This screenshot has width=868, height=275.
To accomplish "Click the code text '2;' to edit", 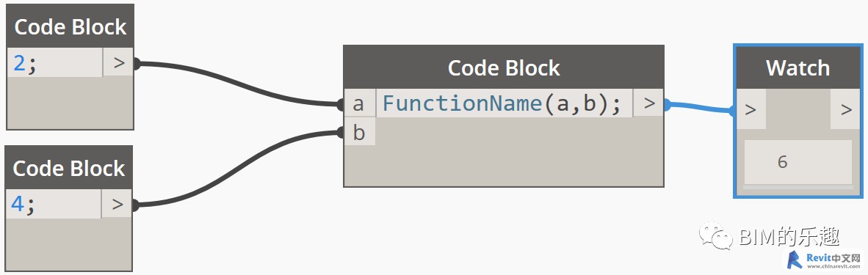I will click(24, 63).
